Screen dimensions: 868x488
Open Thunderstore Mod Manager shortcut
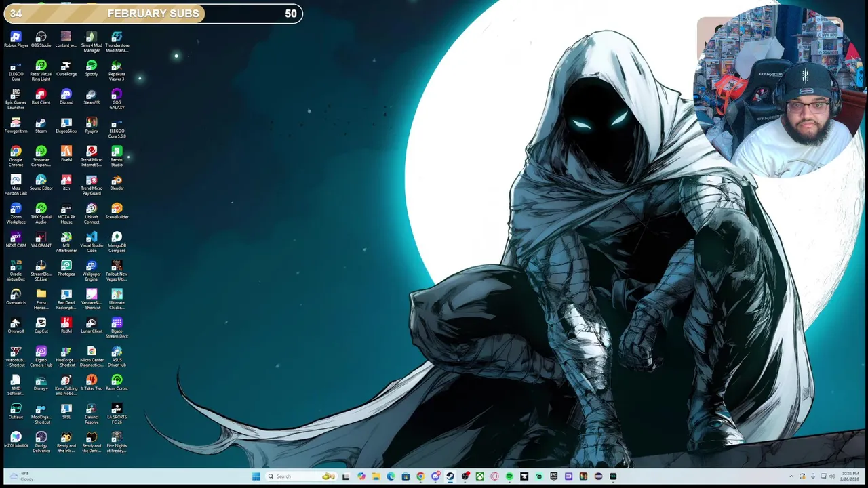click(x=117, y=41)
